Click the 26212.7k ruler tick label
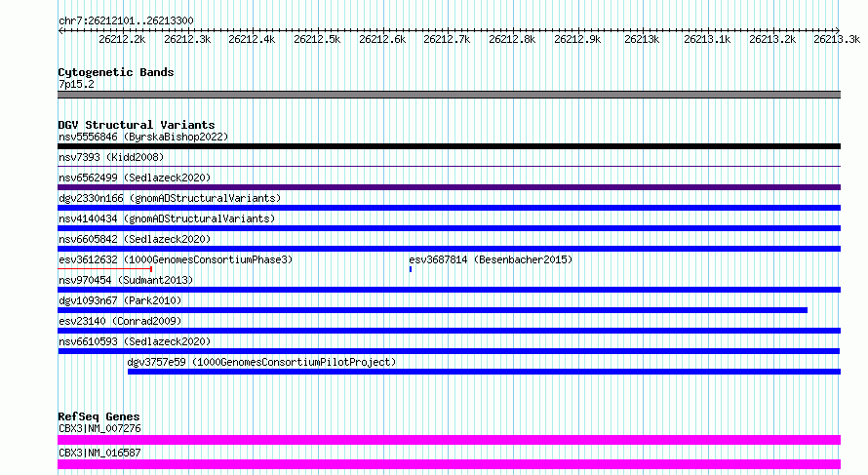868x475 pixels. (447, 39)
